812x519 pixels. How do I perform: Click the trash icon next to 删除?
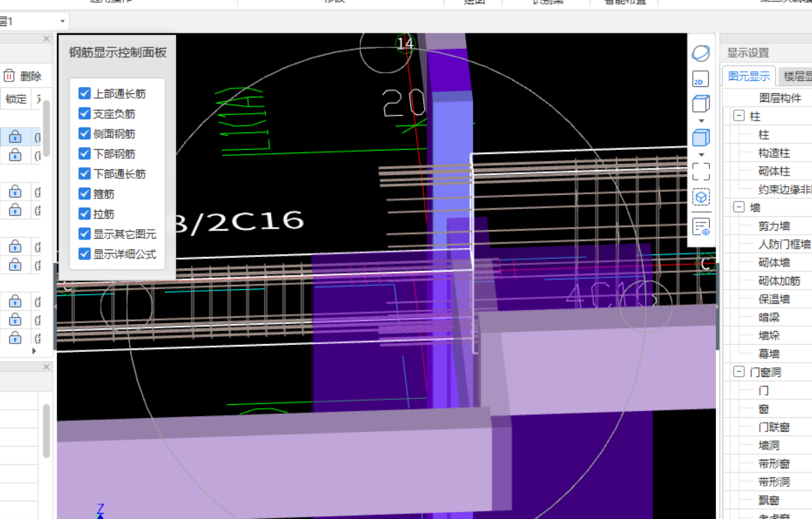click(9, 76)
